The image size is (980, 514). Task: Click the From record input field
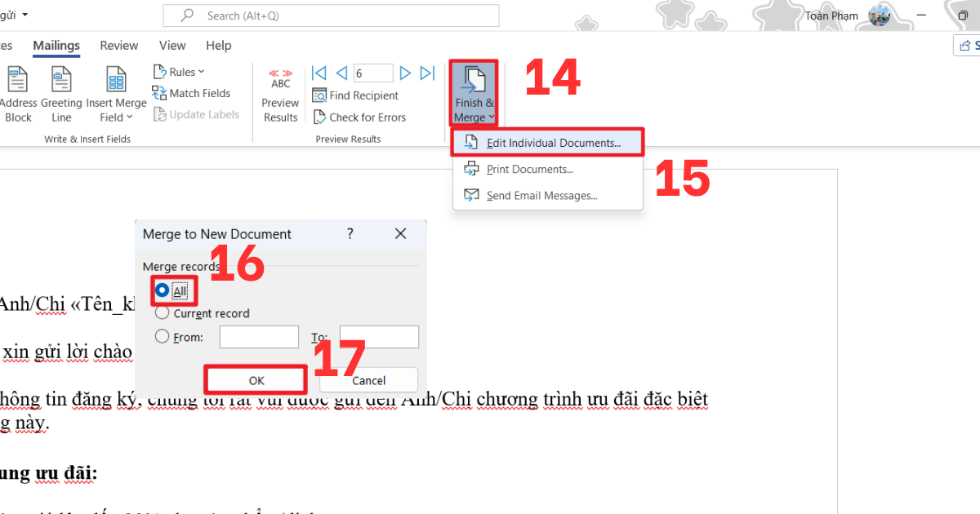coord(259,337)
